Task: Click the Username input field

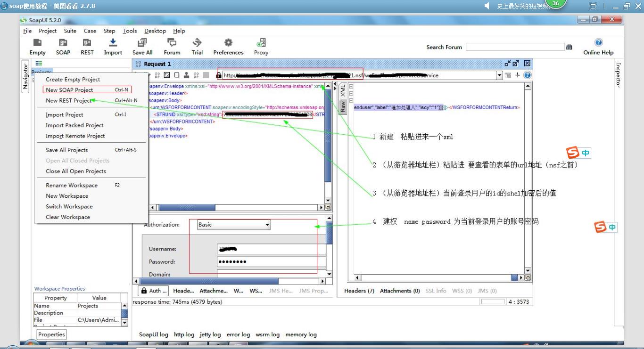Action: click(x=271, y=249)
